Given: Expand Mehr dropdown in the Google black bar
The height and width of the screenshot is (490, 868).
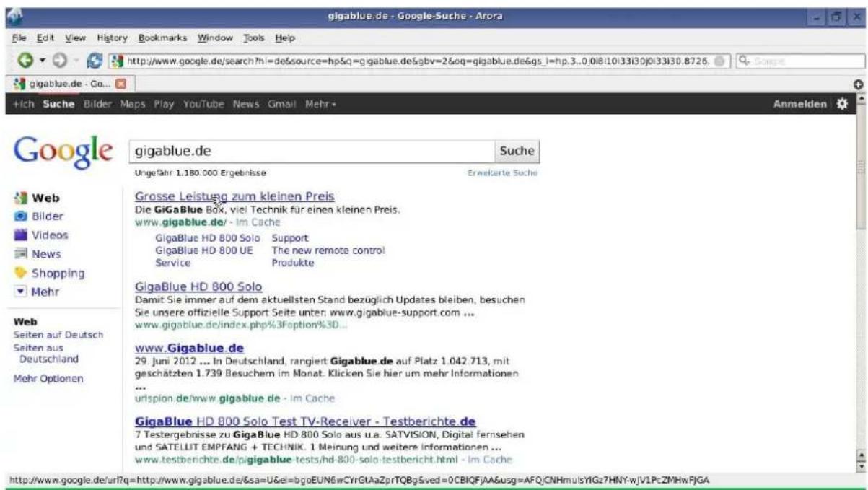Looking at the screenshot, I should click(321, 104).
